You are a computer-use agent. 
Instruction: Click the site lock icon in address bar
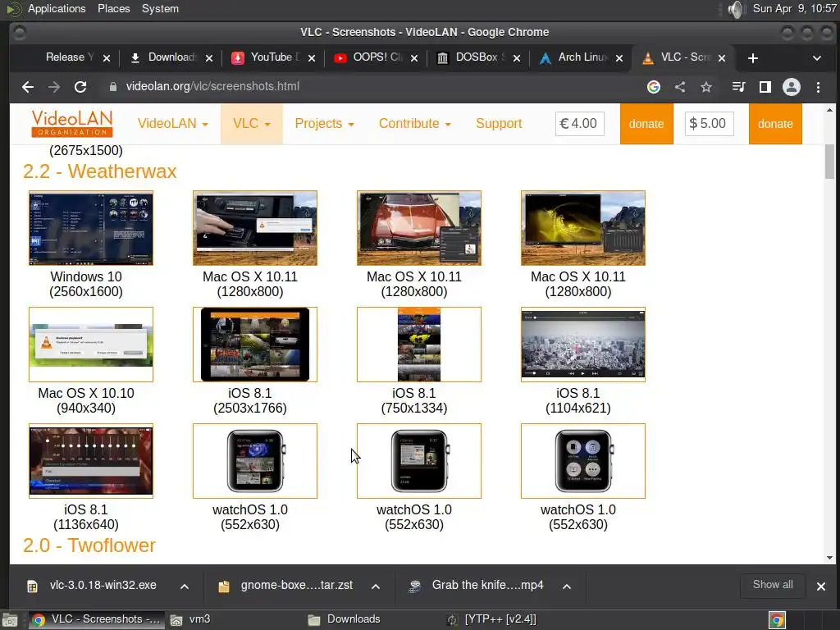tap(113, 87)
